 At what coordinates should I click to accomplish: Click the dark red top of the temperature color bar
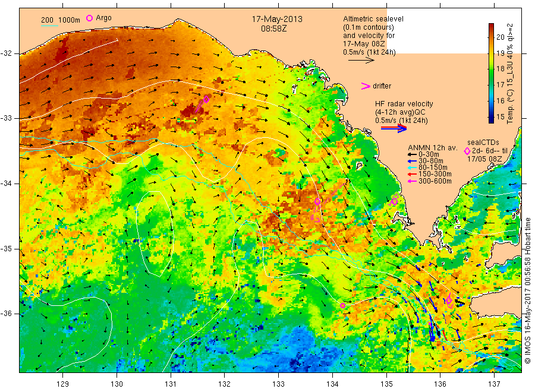click(x=492, y=26)
